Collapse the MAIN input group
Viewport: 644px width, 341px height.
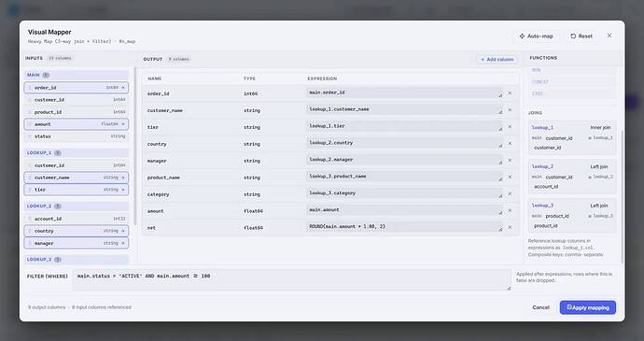(77, 76)
